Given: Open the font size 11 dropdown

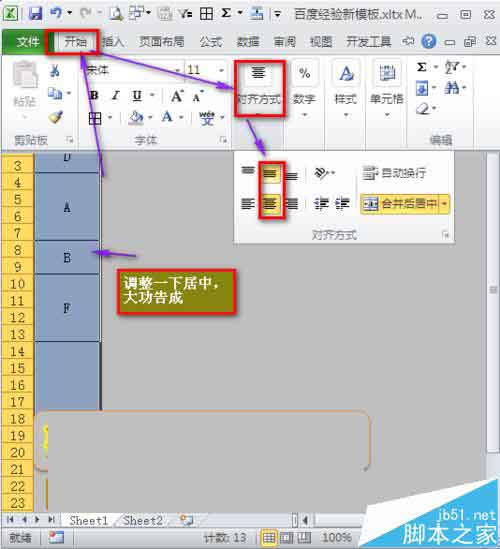Looking at the screenshot, I should click(221, 70).
